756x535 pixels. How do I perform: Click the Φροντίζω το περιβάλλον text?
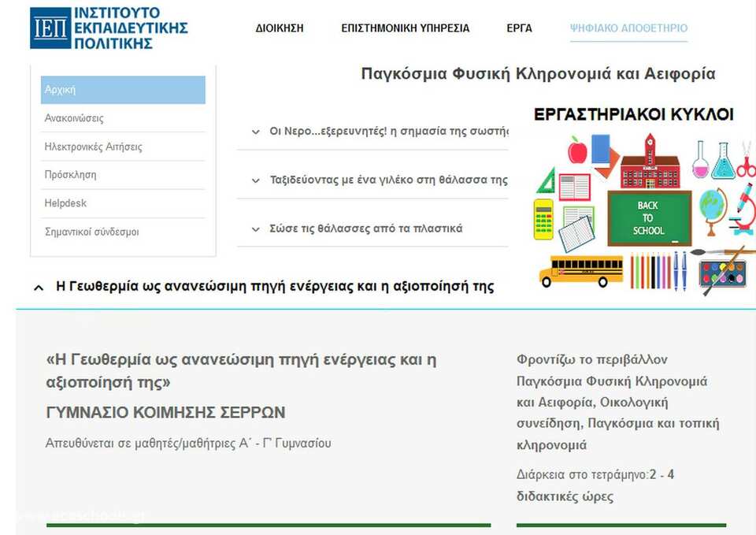[592, 359]
